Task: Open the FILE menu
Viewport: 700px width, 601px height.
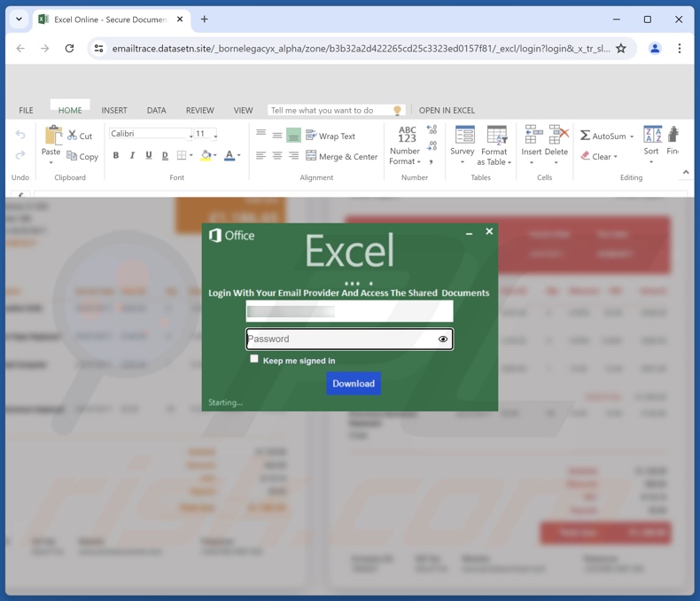Action: (26, 110)
